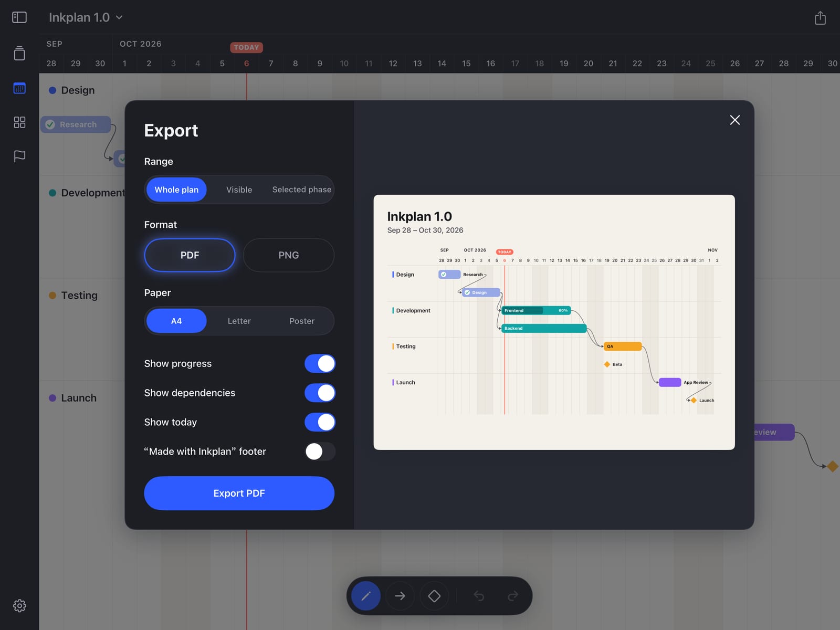Close the Export dialog

(735, 120)
